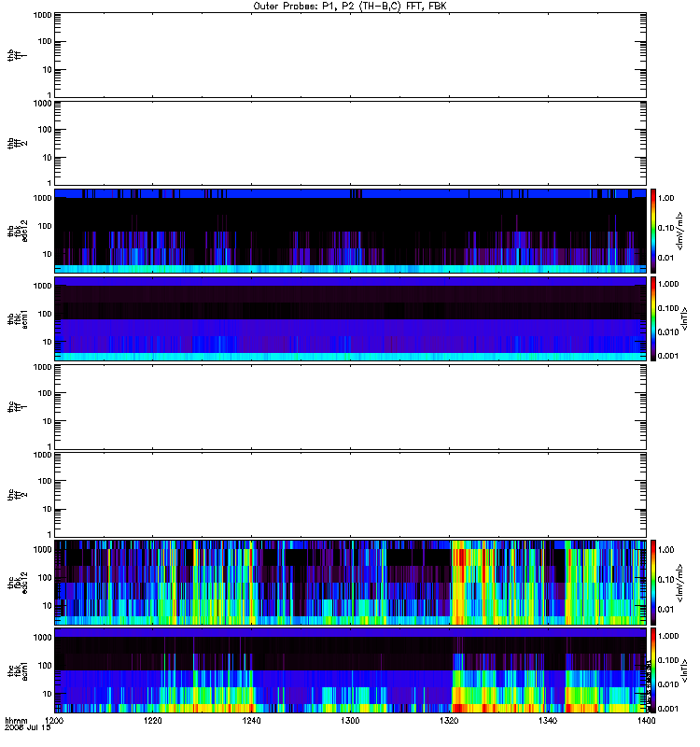
Task: Click the 1400 time axis label
Action: pyautogui.click(x=646, y=720)
